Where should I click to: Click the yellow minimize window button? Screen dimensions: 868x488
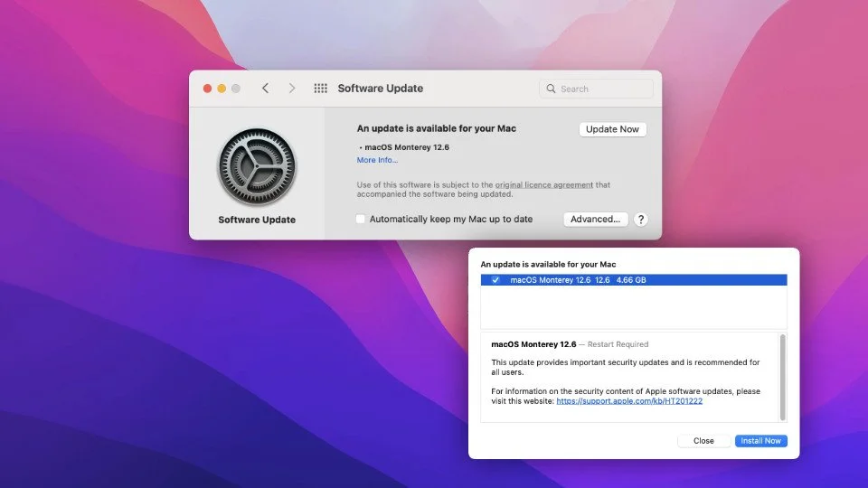click(x=222, y=89)
